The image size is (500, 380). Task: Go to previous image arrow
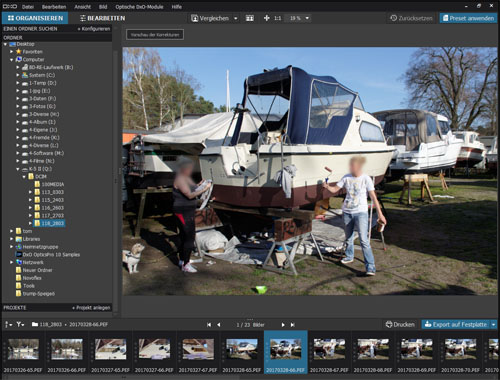click(x=219, y=325)
